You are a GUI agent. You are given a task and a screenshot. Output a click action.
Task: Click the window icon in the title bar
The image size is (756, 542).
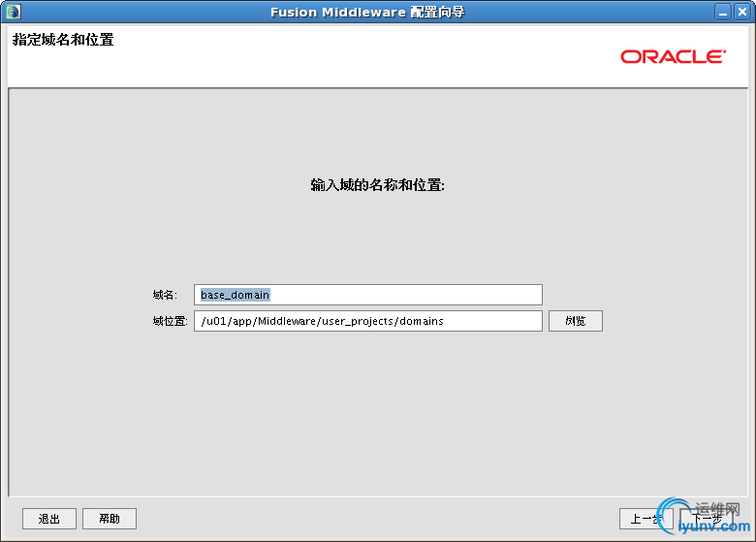14,12
